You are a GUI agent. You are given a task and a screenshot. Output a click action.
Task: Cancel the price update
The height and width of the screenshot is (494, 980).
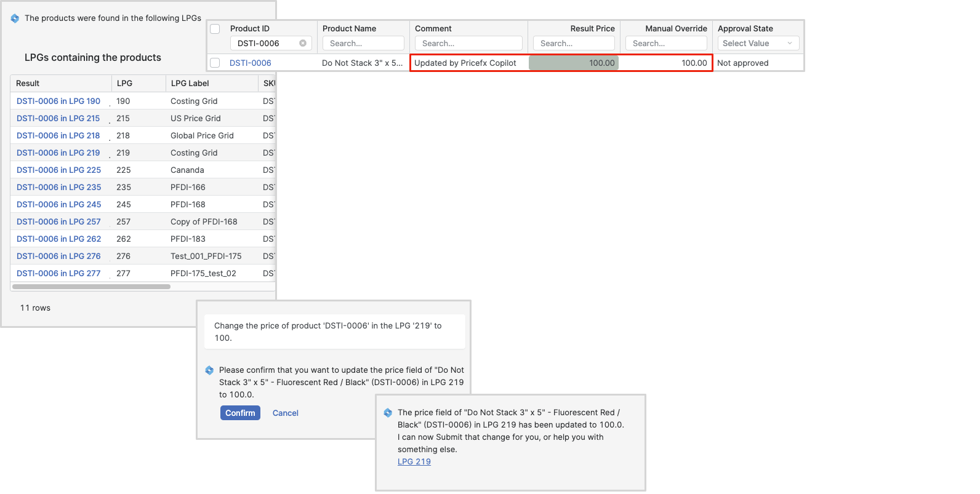pyautogui.click(x=285, y=413)
